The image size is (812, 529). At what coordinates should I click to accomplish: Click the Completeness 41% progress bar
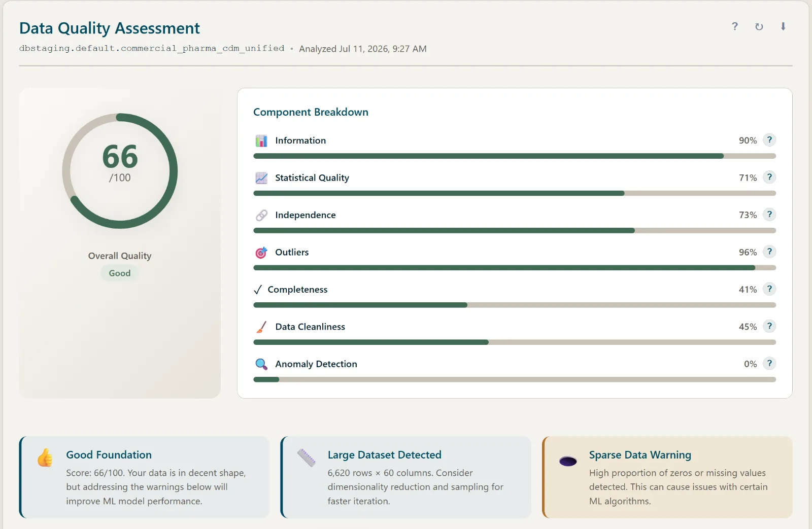click(x=515, y=305)
